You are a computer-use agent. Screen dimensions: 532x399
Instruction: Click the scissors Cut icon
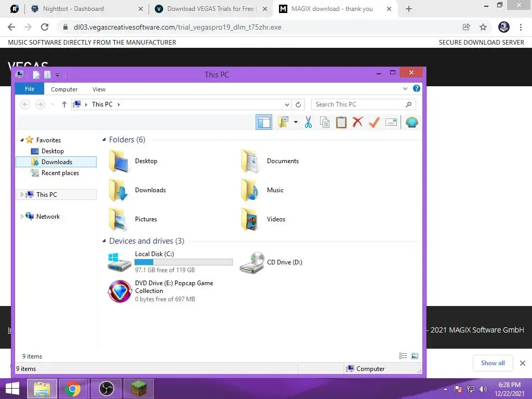pos(308,122)
